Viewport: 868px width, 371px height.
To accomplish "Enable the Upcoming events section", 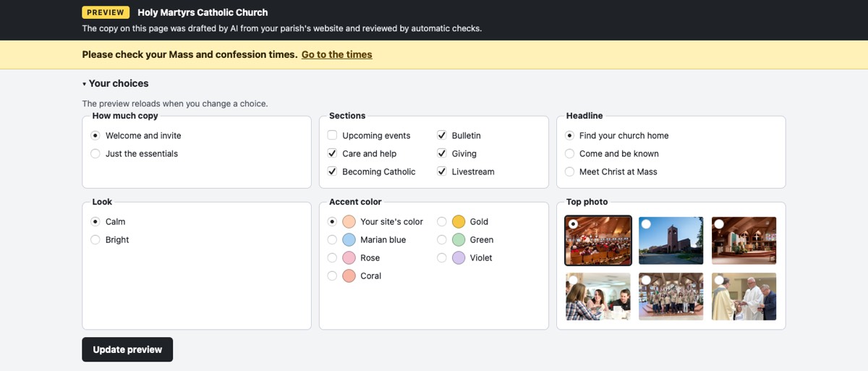I will coord(332,135).
